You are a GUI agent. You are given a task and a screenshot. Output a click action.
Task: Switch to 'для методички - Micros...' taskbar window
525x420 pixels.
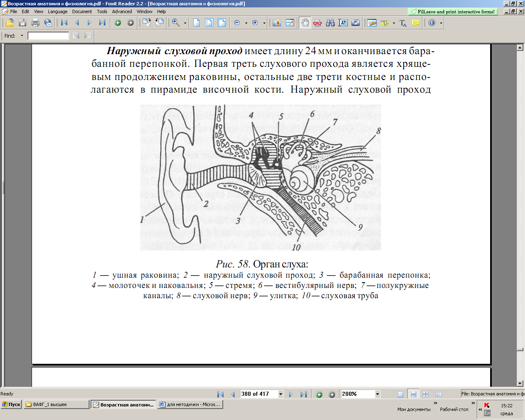click(x=190, y=404)
